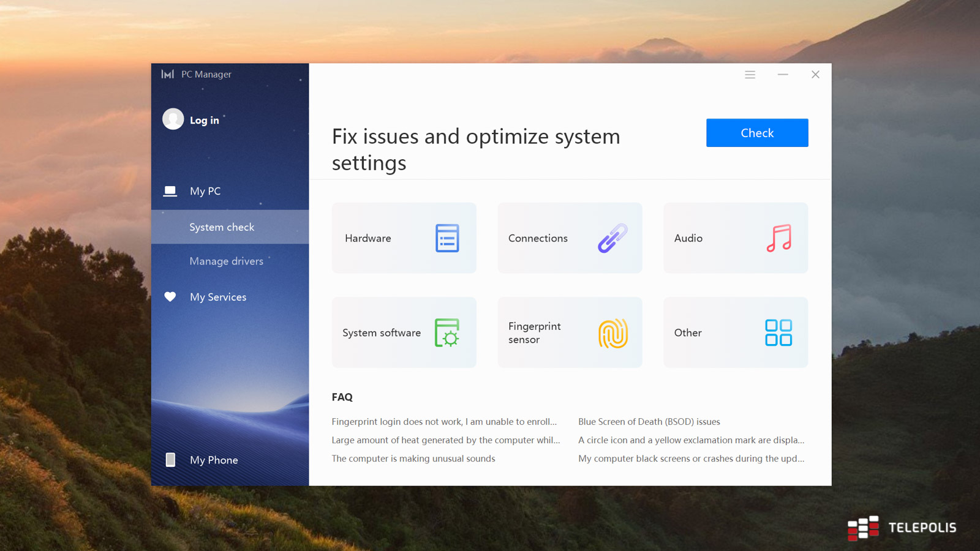Click the My Phone device icon
The width and height of the screenshot is (980, 551).
170,460
